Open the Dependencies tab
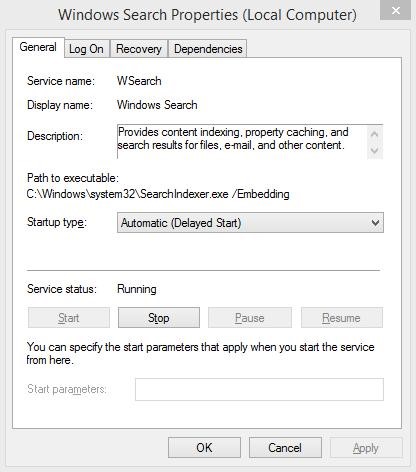This screenshot has height=472, width=416. coord(208,49)
